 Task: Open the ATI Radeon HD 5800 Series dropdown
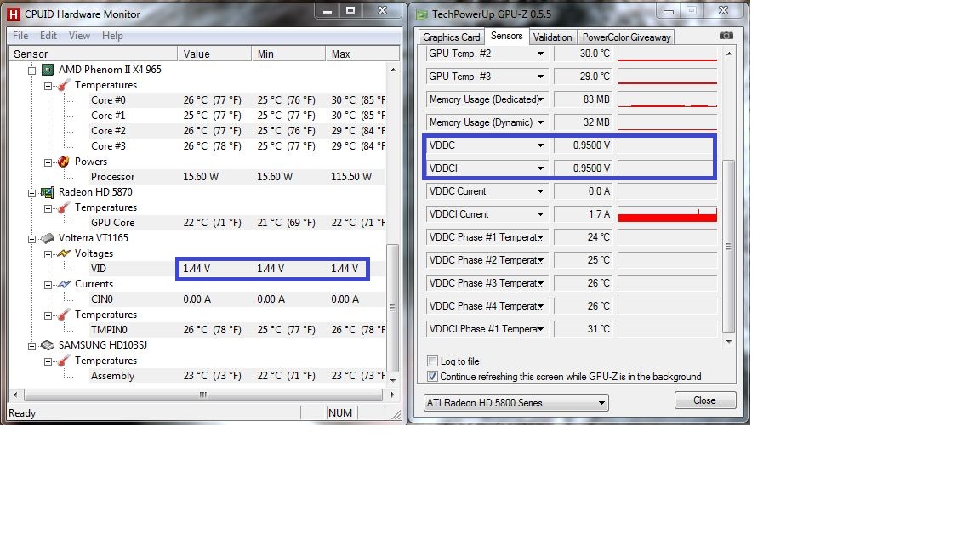[516, 403]
